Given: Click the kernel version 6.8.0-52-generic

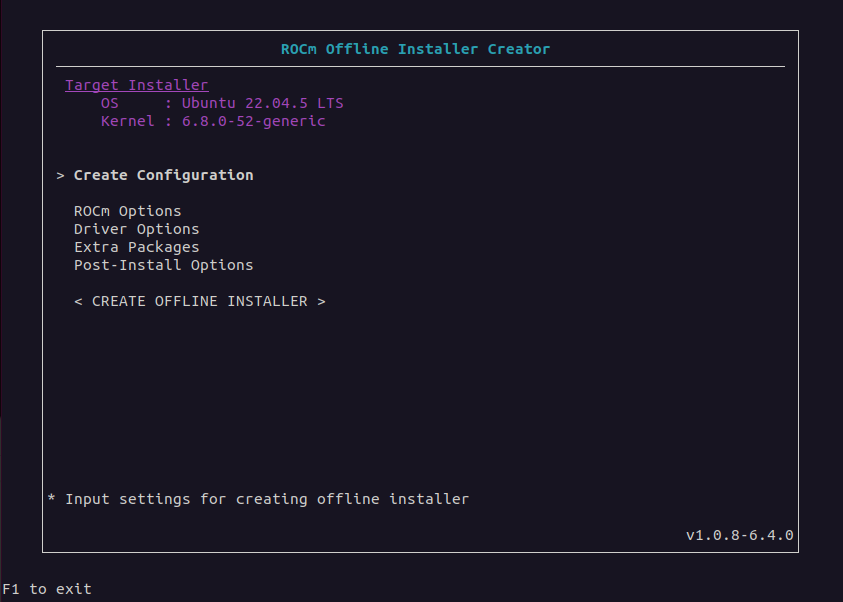Looking at the screenshot, I should [254, 121].
